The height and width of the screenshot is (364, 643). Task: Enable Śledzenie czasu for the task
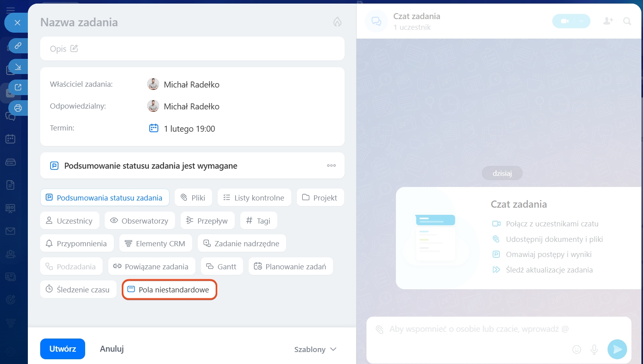pos(78,290)
